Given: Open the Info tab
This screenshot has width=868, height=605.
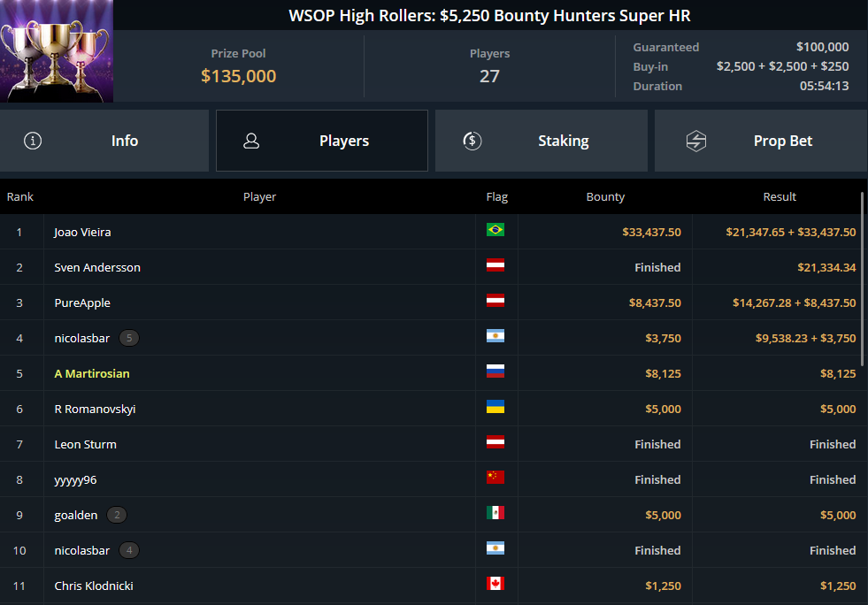Looking at the screenshot, I should click(104, 141).
